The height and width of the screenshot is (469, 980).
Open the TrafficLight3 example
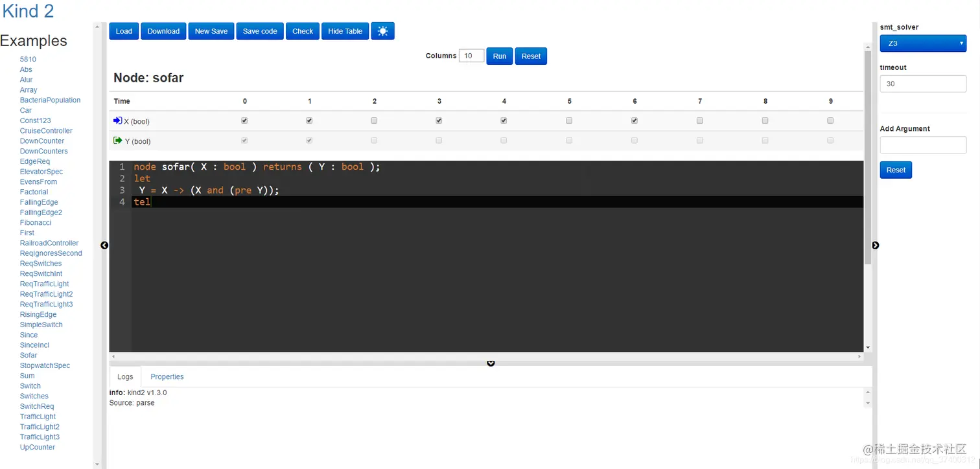40,437
